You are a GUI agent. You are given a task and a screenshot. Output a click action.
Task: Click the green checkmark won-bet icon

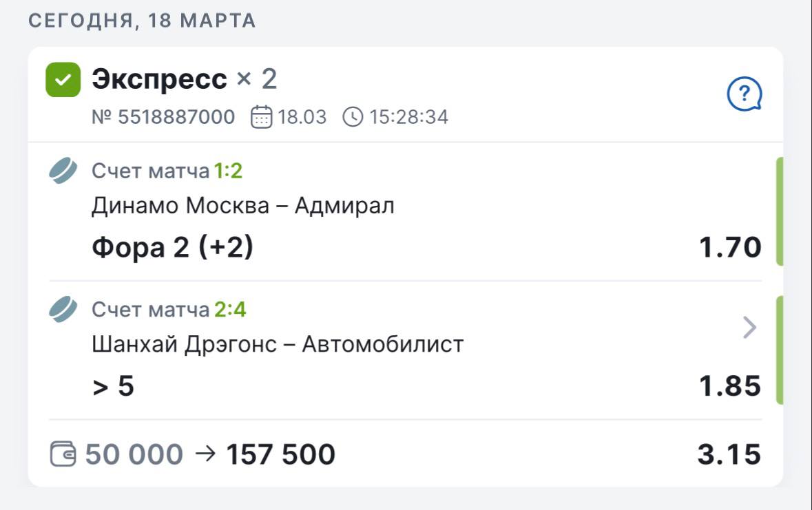click(x=63, y=80)
